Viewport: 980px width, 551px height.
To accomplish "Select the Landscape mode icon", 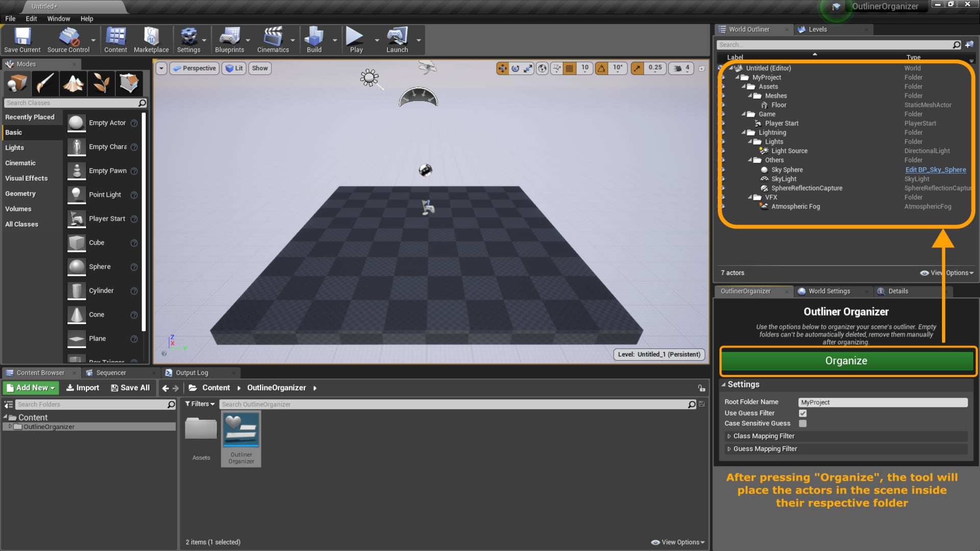I will (x=73, y=83).
